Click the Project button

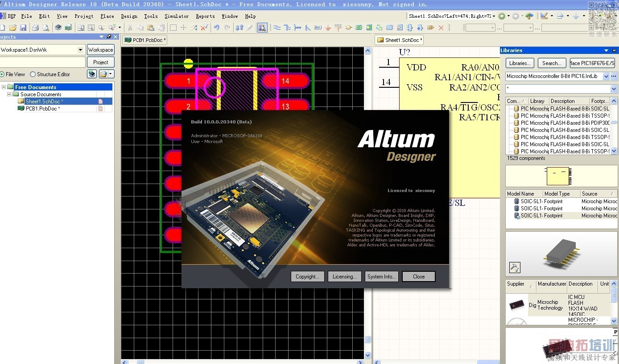point(100,62)
